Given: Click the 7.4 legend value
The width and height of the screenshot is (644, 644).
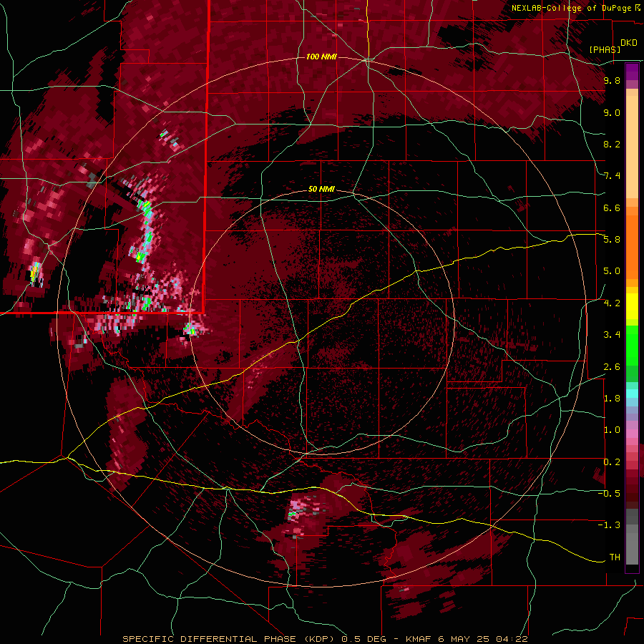Looking at the screenshot, I should coord(612,176).
